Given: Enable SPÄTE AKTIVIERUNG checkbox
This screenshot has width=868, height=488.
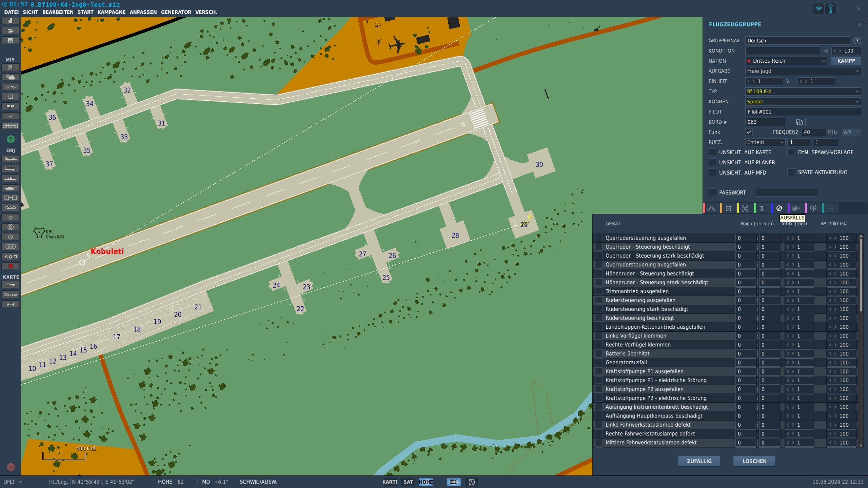Looking at the screenshot, I should click(791, 172).
